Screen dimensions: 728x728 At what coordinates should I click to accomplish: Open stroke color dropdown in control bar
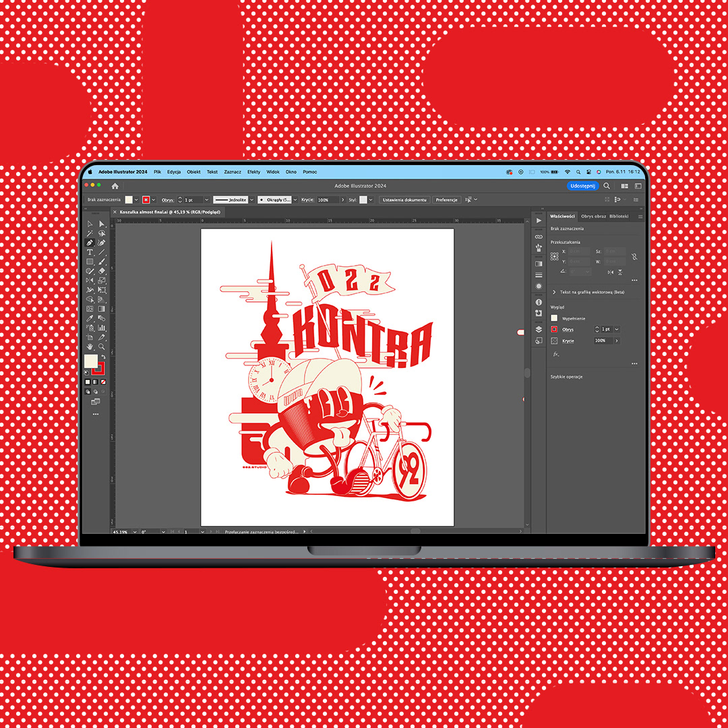(153, 200)
